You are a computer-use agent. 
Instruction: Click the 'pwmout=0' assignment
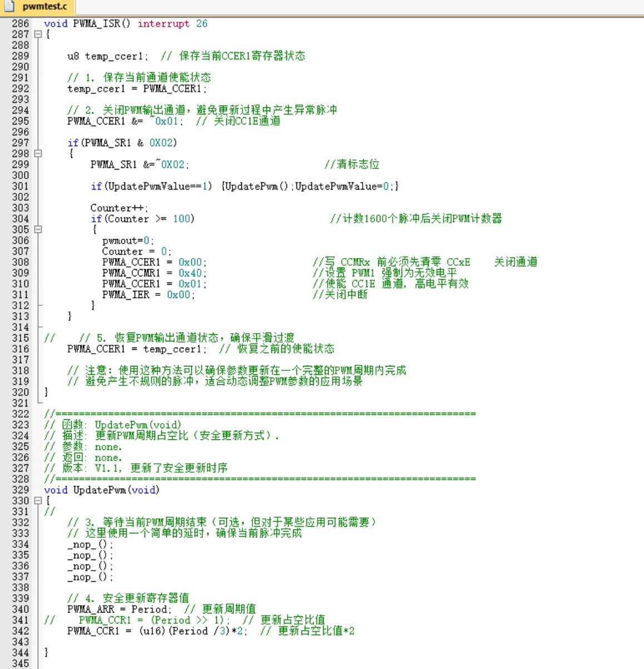[127, 241]
